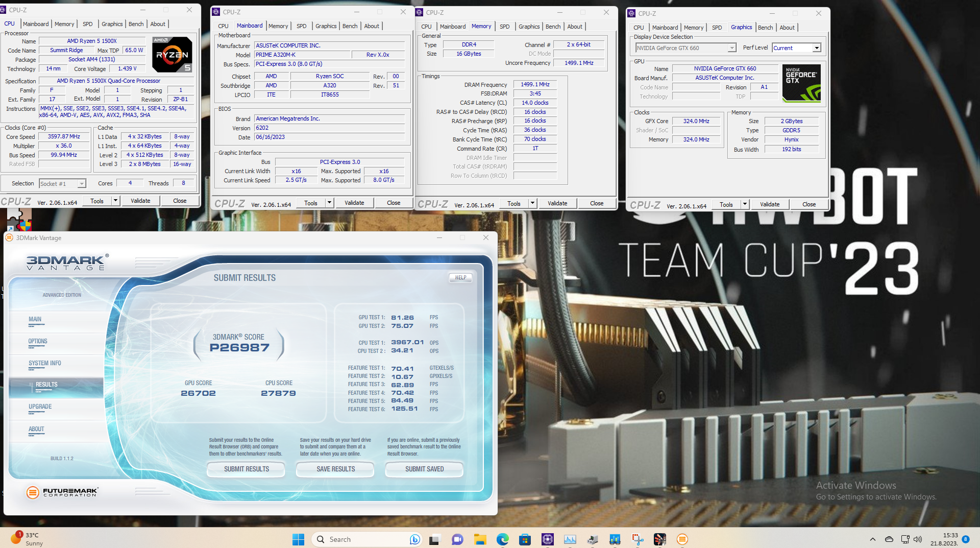This screenshot has width=980, height=548.
Task: Switch to Mainboard tab in first CPU-Z window
Action: (36, 24)
